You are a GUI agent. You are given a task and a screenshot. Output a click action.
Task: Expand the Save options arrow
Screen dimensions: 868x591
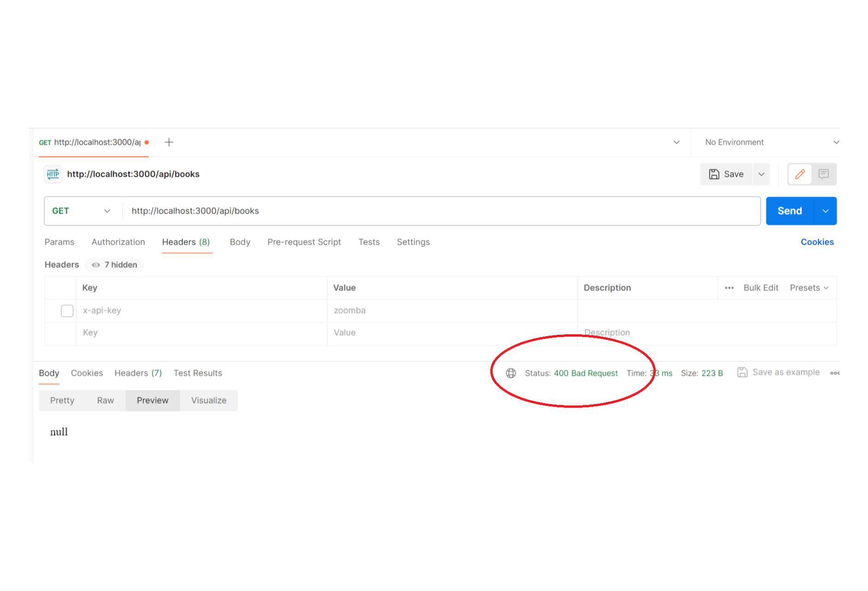[x=761, y=174]
